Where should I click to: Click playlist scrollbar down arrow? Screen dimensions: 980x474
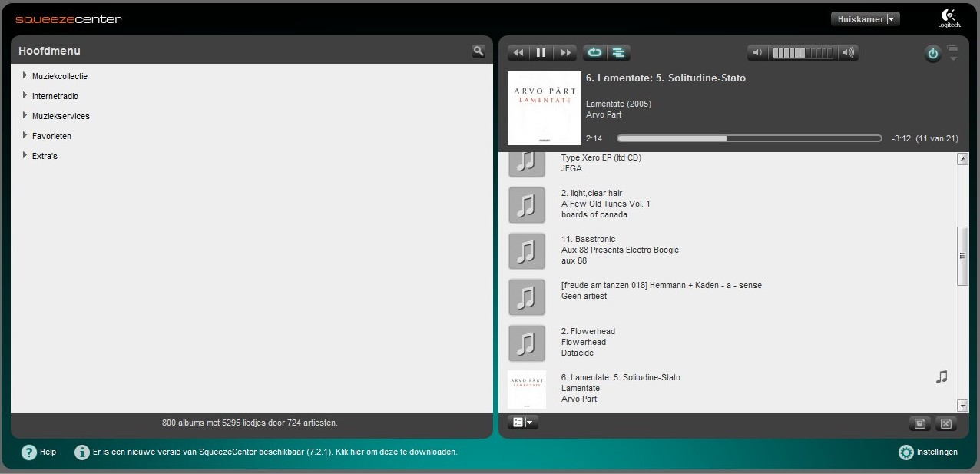[x=962, y=405]
